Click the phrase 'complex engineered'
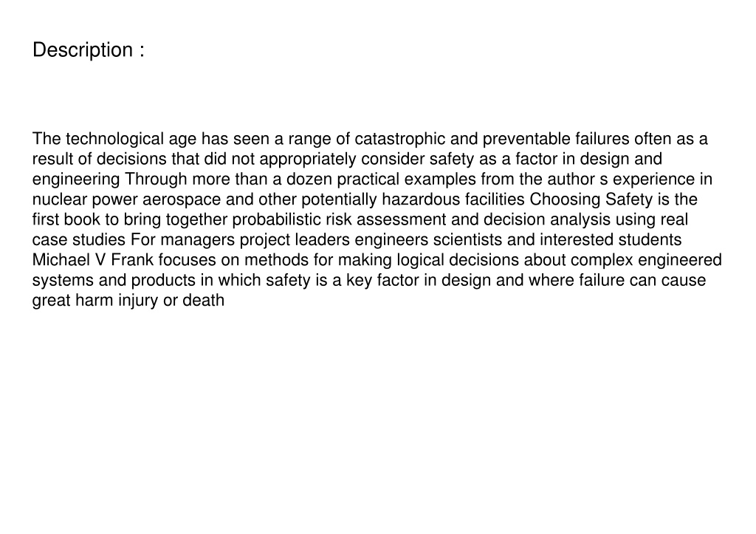The width and height of the screenshot is (756, 534). pos(646,259)
